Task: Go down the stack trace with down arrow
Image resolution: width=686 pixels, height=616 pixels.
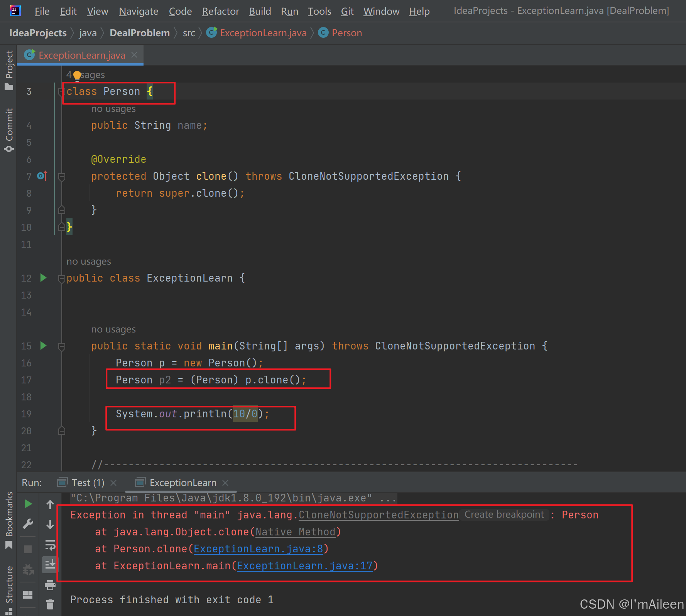Action: 50,525
